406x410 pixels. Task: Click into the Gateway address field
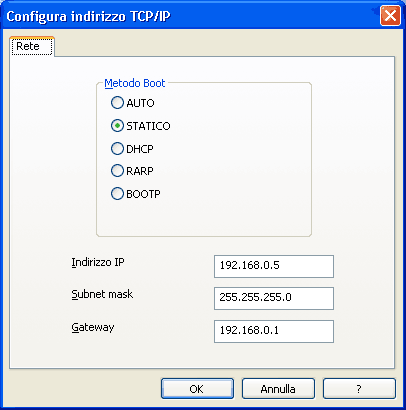click(x=274, y=331)
